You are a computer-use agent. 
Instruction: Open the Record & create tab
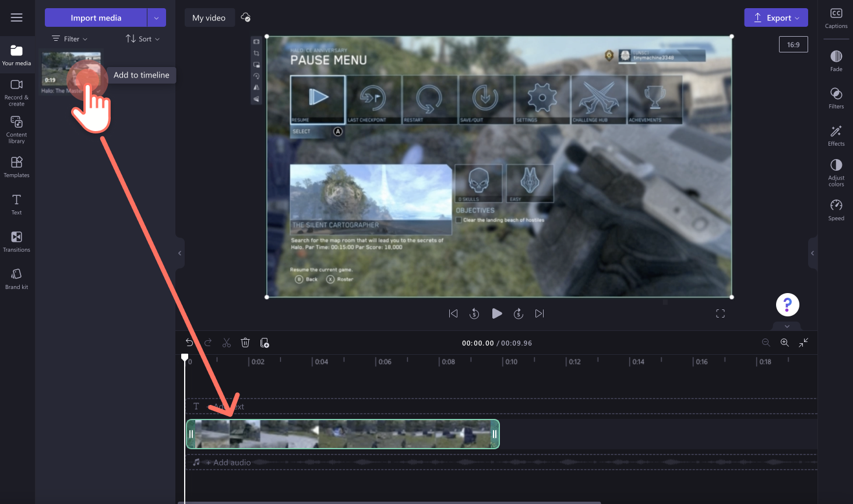pos(17,93)
